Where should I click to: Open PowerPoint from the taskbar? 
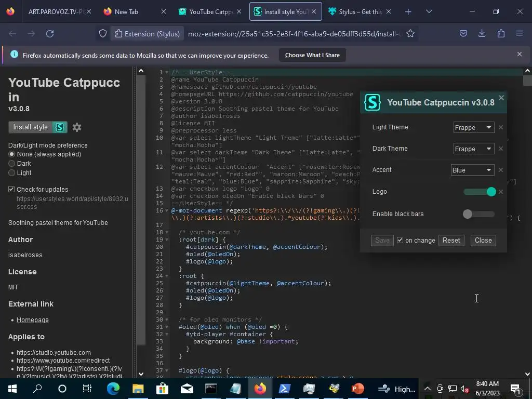357,389
